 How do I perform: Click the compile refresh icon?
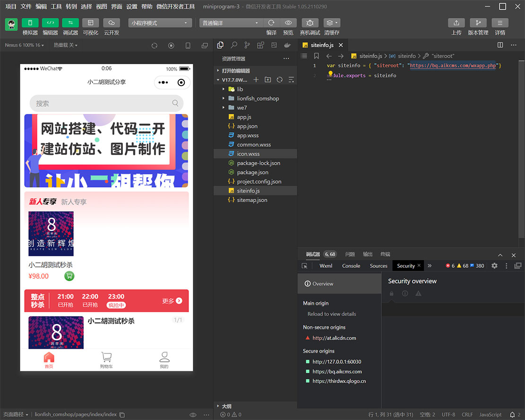pyautogui.click(x=271, y=23)
